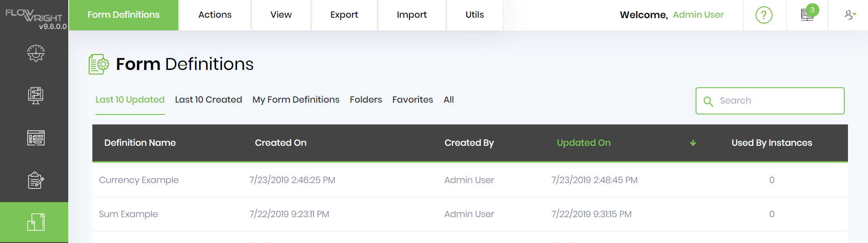Open the View menu
Image resolution: width=868 pixels, height=243 pixels.
[x=281, y=15]
